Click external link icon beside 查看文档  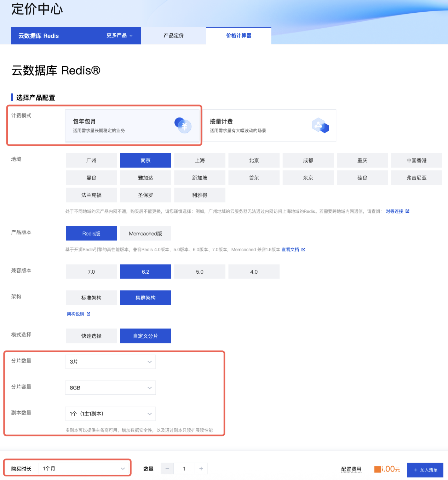coord(303,250)
